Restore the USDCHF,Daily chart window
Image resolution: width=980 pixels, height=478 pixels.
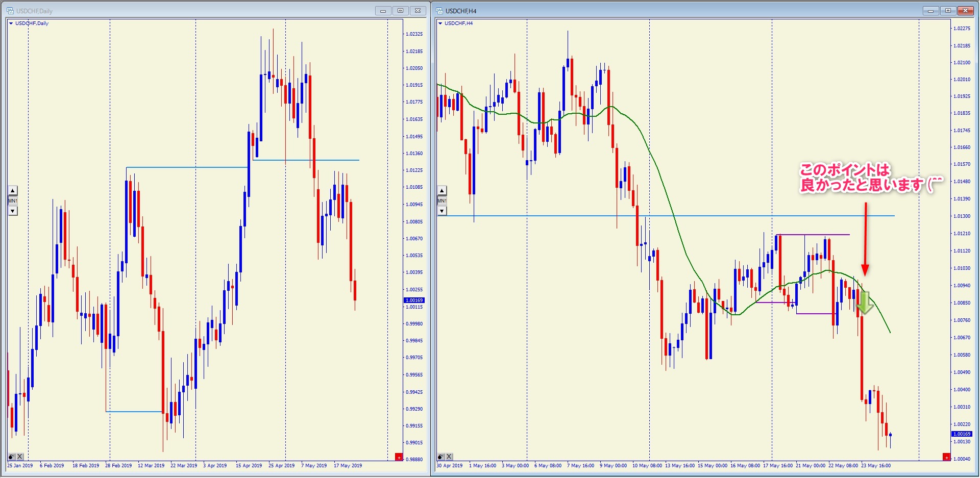(x=400, y=11)
